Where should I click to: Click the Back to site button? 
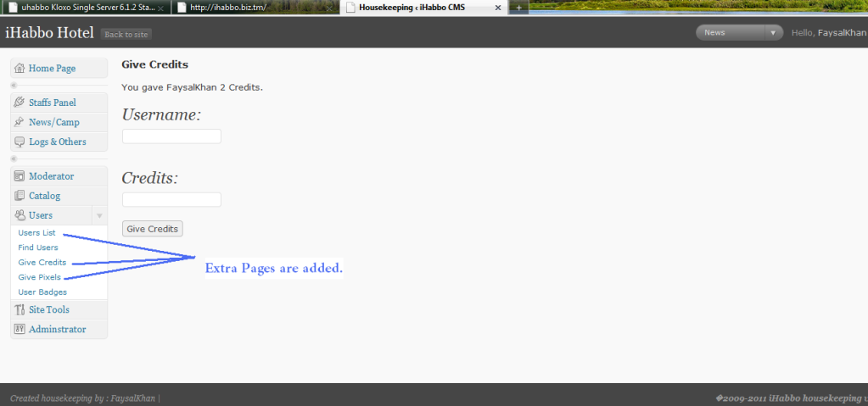pyautogui.click(x=126, y=35)
